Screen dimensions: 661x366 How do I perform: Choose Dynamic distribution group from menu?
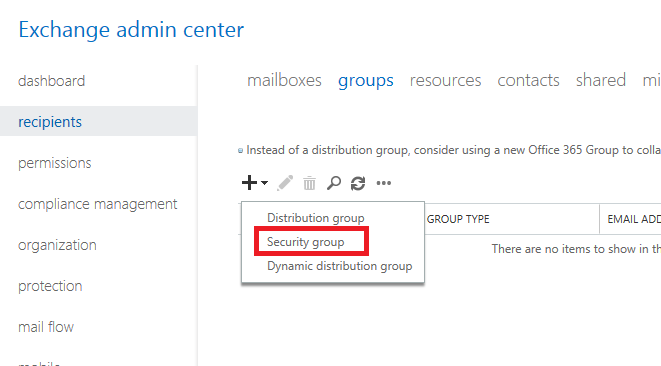point(339,266)
